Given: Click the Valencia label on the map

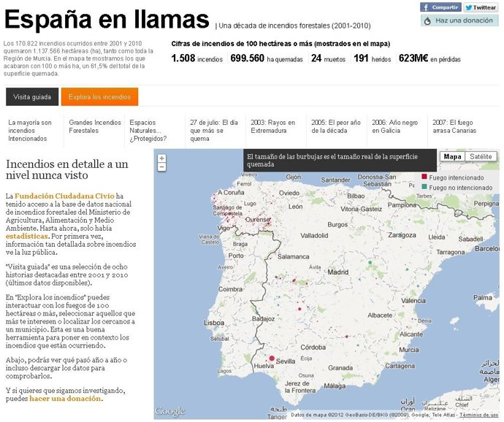Looking at the screenshot, I should [x=413, y=301].
